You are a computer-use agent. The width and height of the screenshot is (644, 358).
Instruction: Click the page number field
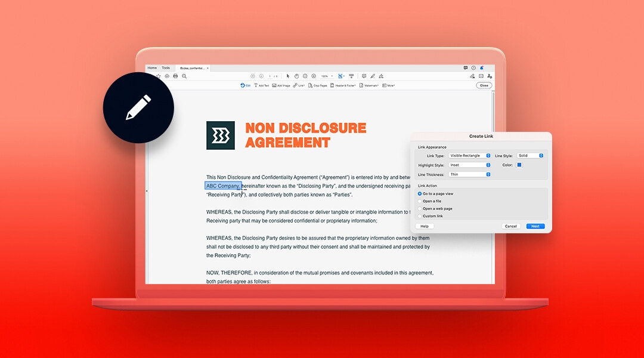[270, 76]
